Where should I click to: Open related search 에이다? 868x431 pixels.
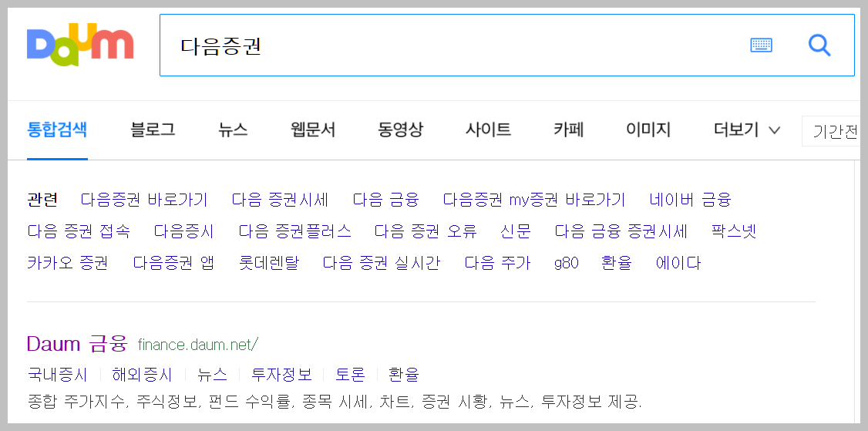point(678,263)
